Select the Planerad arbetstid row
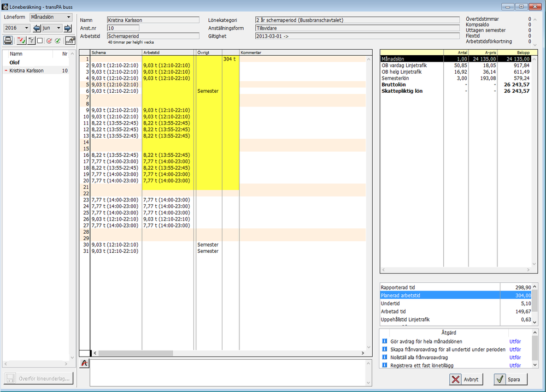Viewport: 546px width, 392px height. pyautogui.click(x=456, y=295)
